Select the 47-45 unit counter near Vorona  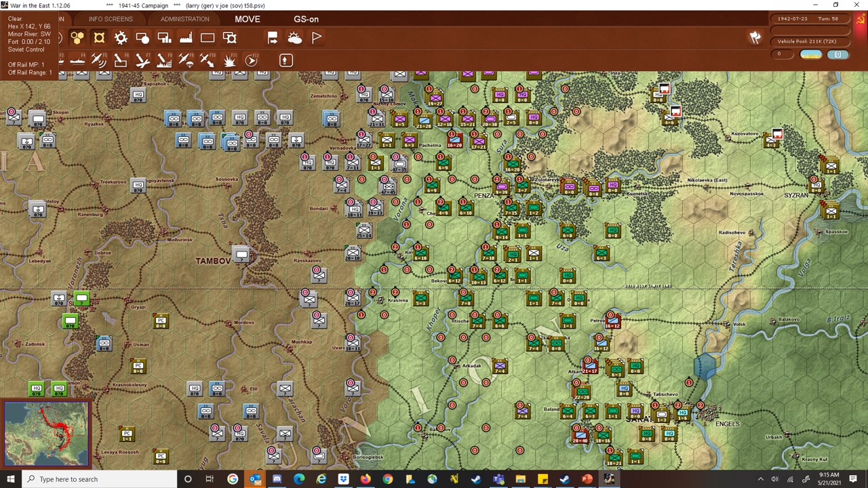pyautogui.click(x=388, y=187)
